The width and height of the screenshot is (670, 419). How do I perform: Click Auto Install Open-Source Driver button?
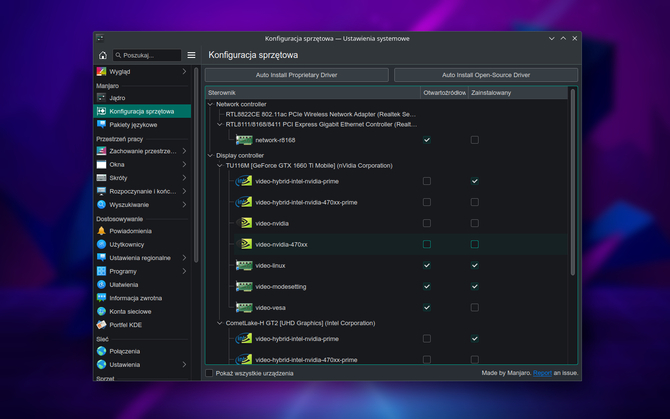coord(486,75)
